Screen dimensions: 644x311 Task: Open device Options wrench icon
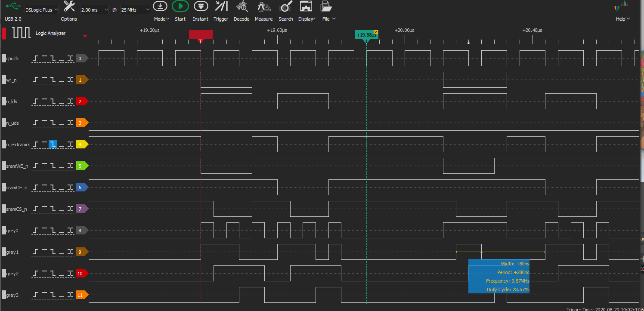69,6
